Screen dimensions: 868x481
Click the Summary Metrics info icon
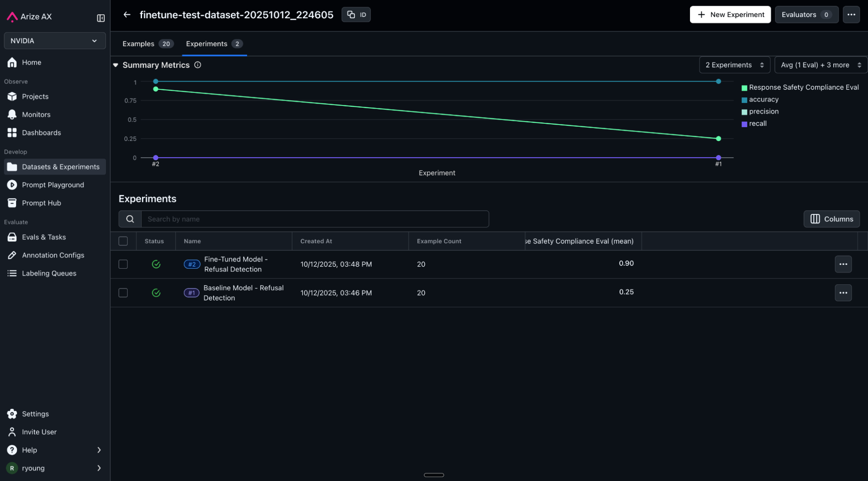tap(198, 65)
